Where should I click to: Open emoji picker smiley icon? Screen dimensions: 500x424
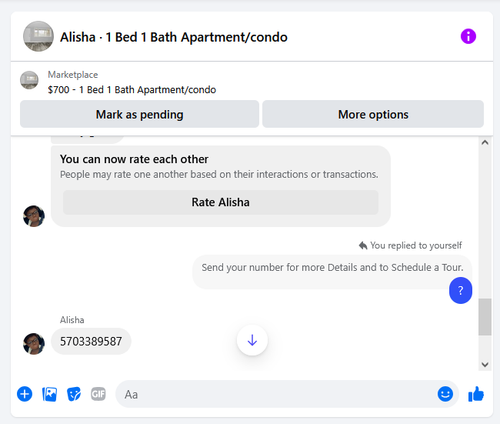tap(445, 394)
